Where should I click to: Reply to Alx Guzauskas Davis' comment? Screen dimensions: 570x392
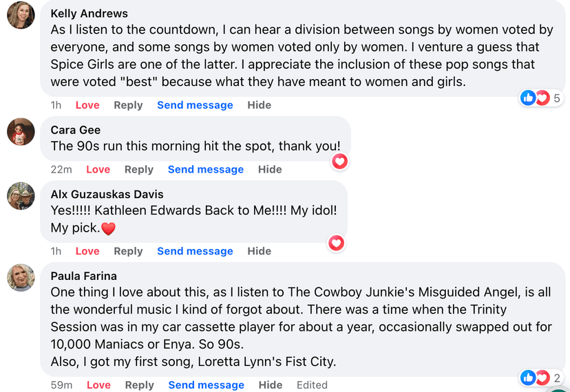click(x=128, y=251)
